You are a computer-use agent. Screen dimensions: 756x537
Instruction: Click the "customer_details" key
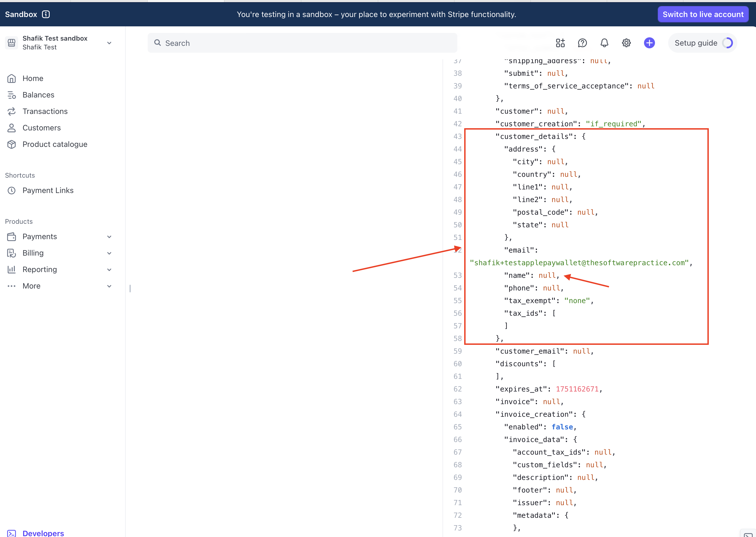[534, 136]
